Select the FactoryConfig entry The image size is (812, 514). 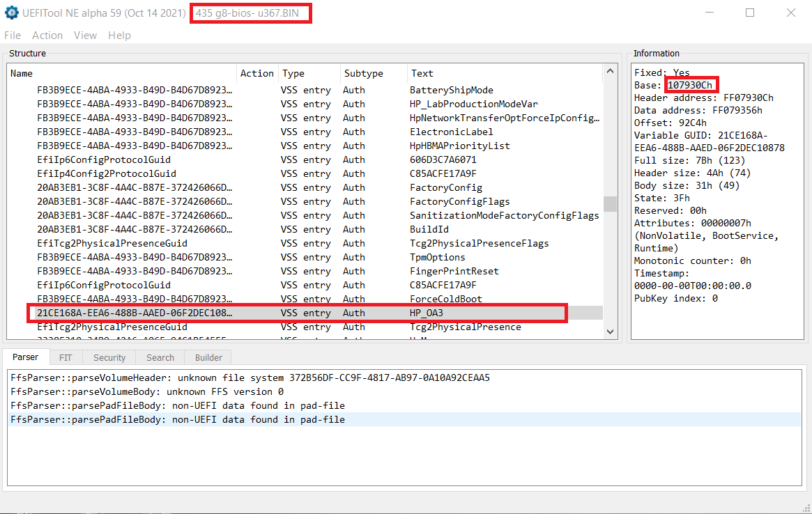(x=305, y=188)
